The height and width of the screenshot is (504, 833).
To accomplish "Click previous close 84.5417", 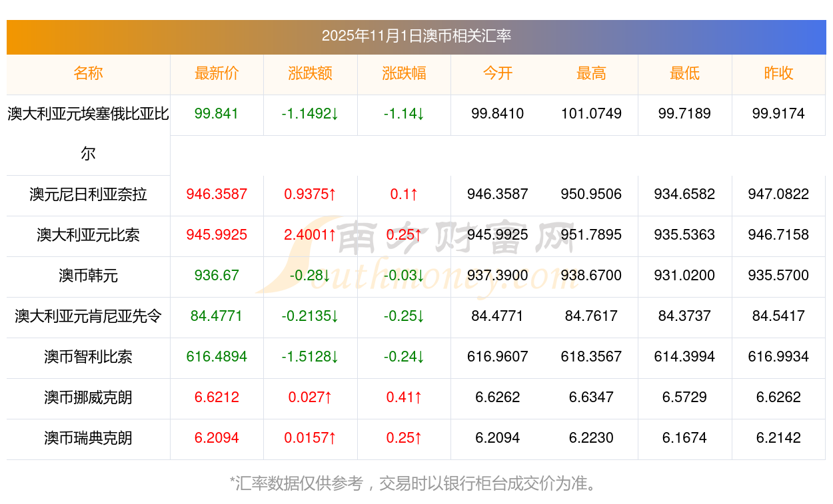I will [778, 316].
